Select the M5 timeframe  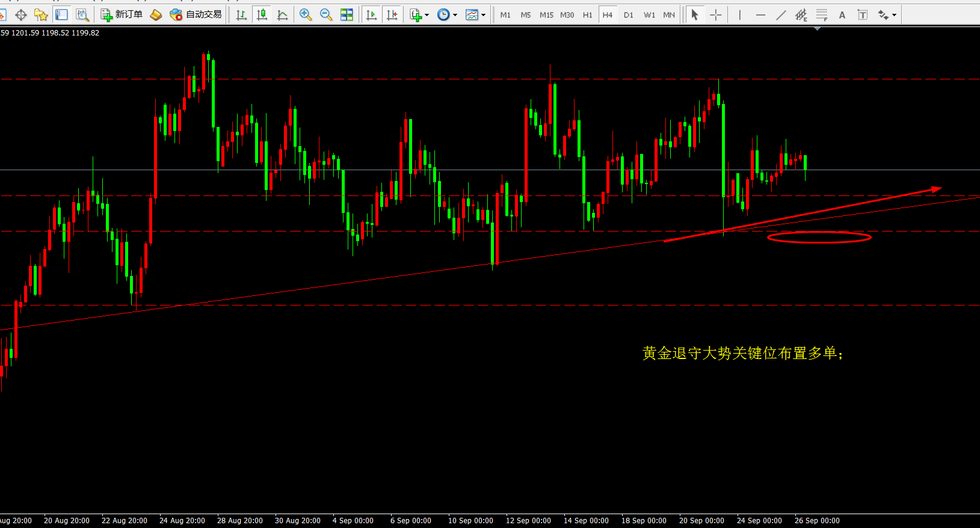526,15
